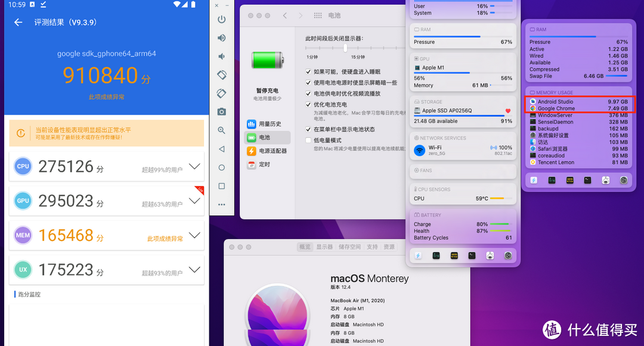Click CPU temperature 59°C row
Screen dimensions: 644x346
click(463, 199)
